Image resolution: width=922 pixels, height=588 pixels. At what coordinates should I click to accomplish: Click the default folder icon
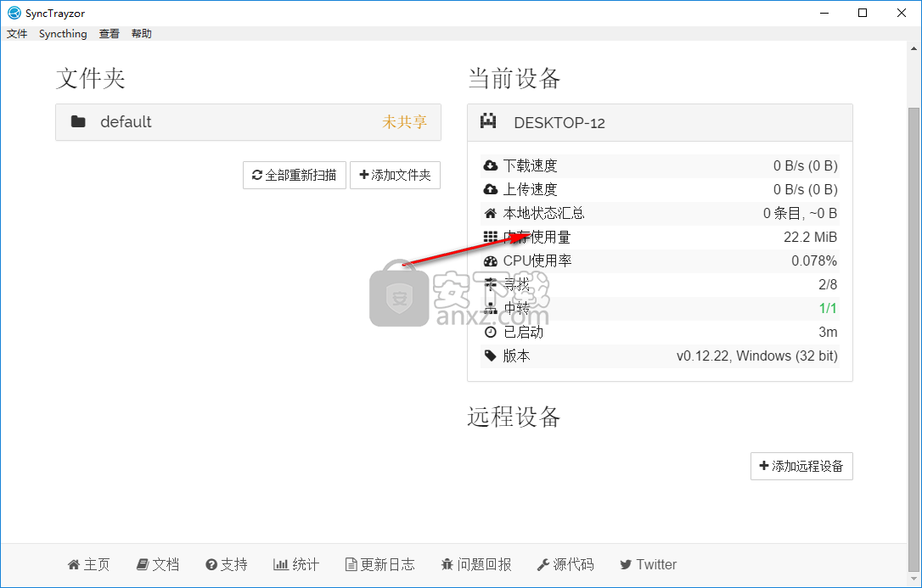[x=78, y=121]
